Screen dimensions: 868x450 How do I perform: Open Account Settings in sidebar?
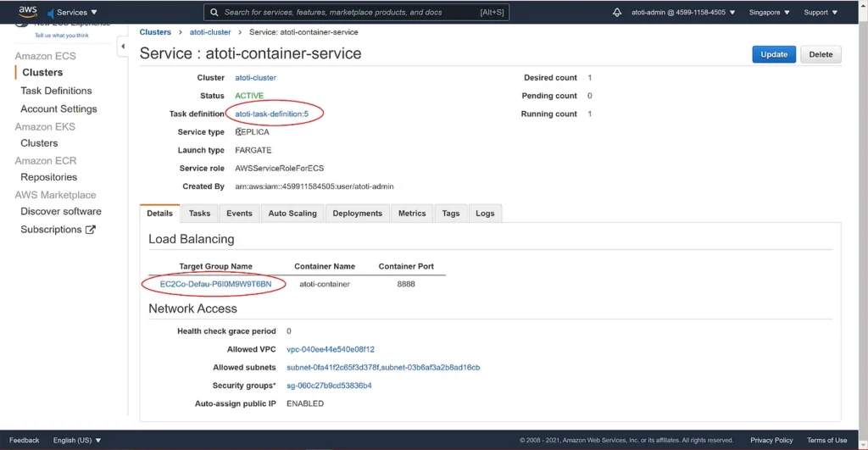58,109
